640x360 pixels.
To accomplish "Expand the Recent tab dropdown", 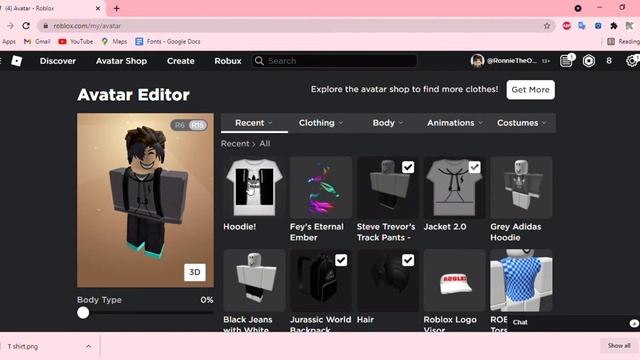I will click(x=254, y=123).
